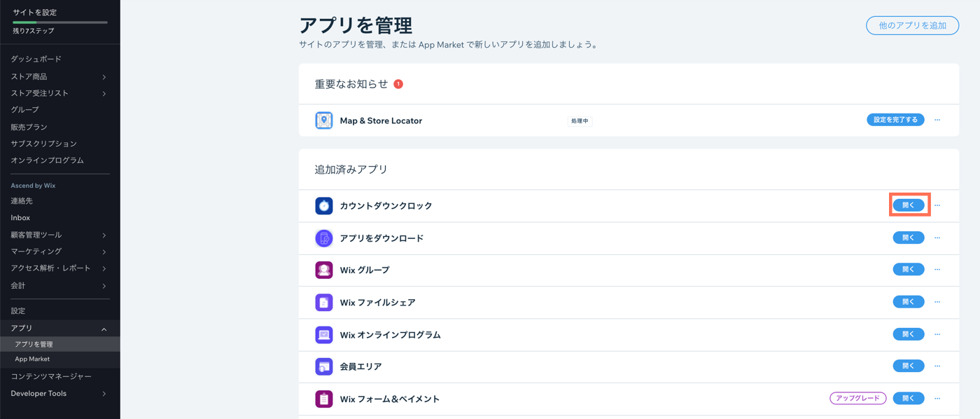Click the カウントダウンクロック app icon
Screen dimensions: 980x419
(x=323, y=206)
